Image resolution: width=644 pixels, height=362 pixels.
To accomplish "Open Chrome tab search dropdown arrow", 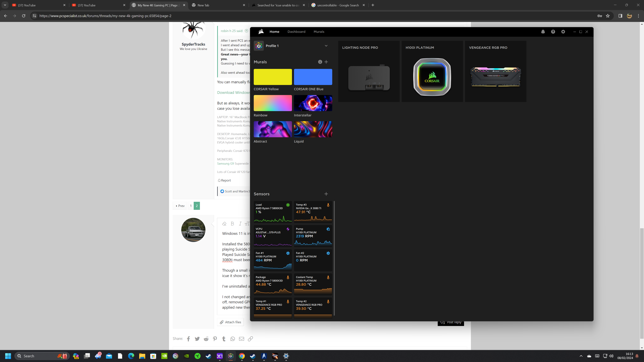I will click(x=5, y=5).
